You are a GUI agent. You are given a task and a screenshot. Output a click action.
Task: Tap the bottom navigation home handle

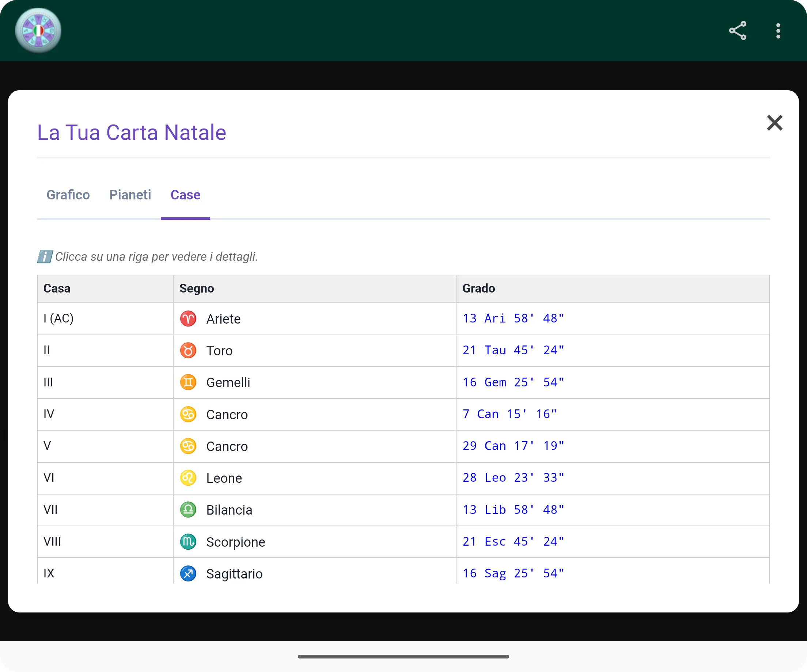click(x=403, y=657)
